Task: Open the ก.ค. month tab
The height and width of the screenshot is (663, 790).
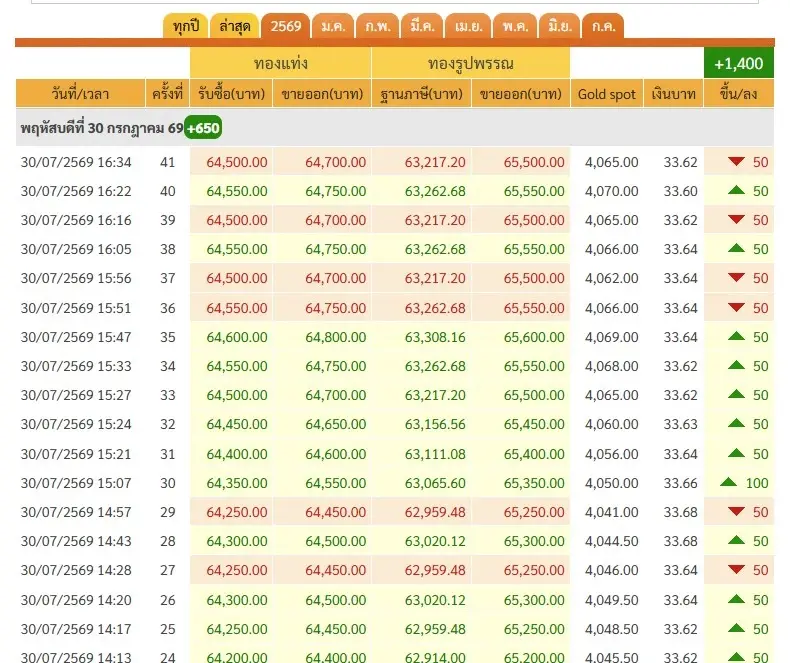Action: (x=603, y=26)
